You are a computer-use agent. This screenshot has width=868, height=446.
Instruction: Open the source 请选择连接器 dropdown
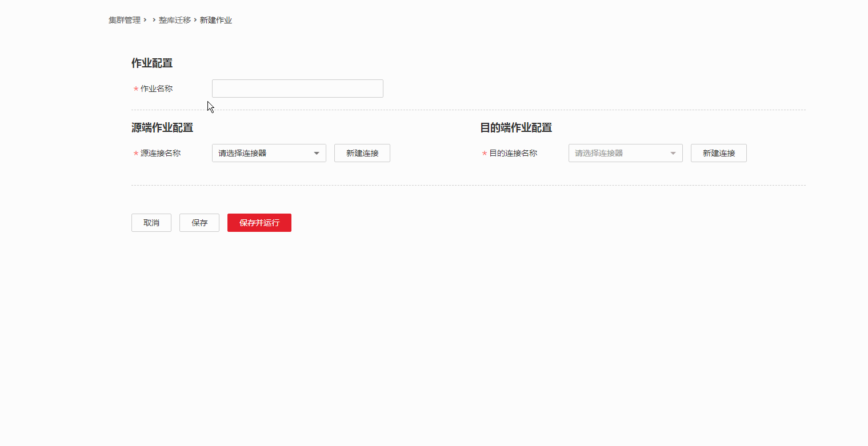(269, 153)
